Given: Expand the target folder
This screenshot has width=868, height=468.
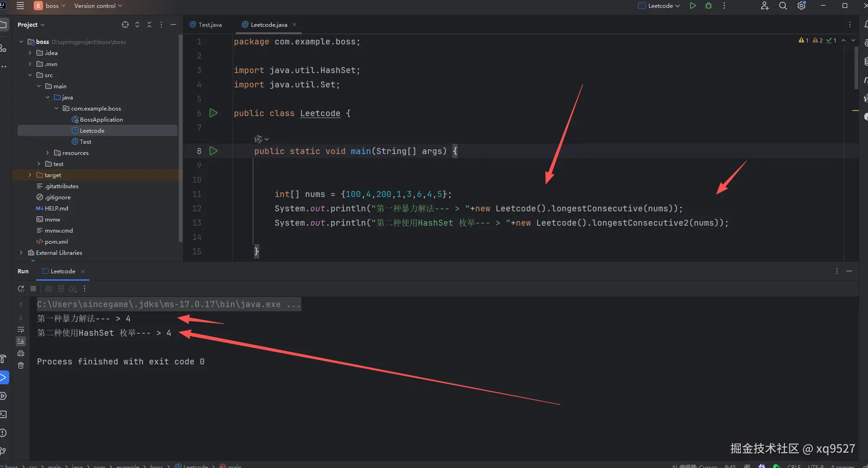Looking at the screenshot, I should 30,175.
